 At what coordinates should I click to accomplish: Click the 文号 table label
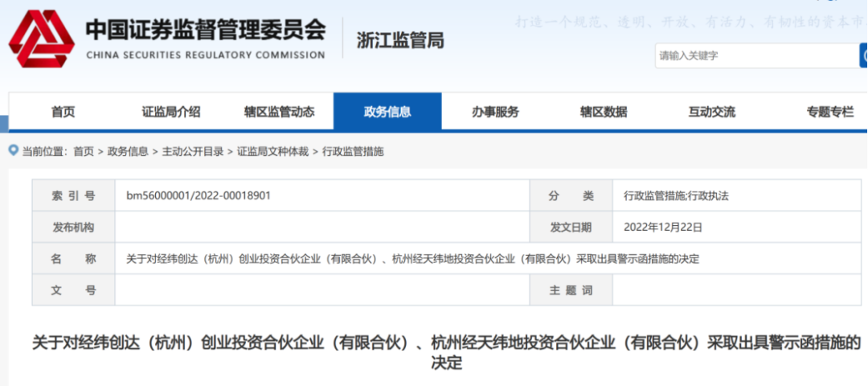[74, 290]
